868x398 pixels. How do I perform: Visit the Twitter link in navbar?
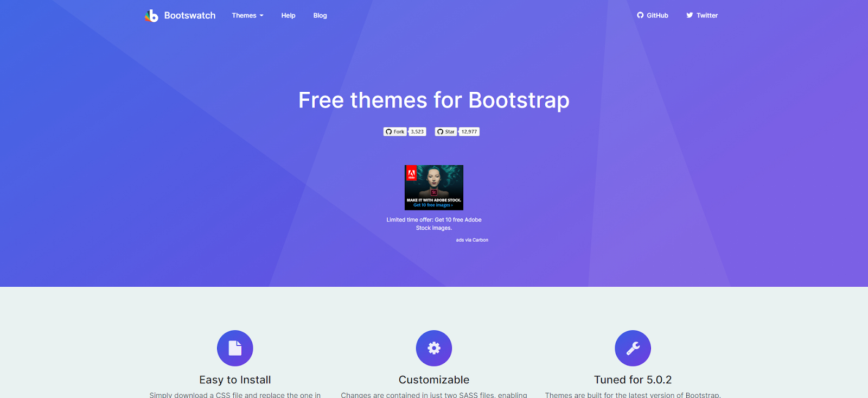click(702, 16)
